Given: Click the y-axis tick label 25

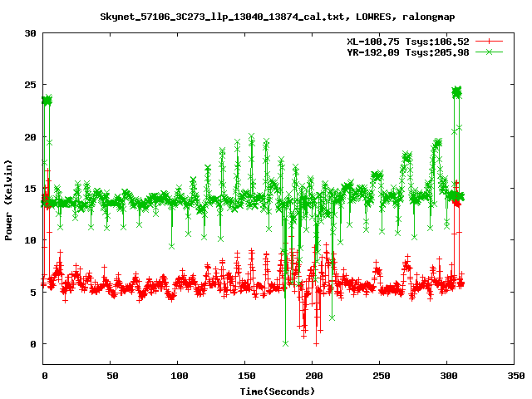Looking at the screenshot, I should pos(30,85).
